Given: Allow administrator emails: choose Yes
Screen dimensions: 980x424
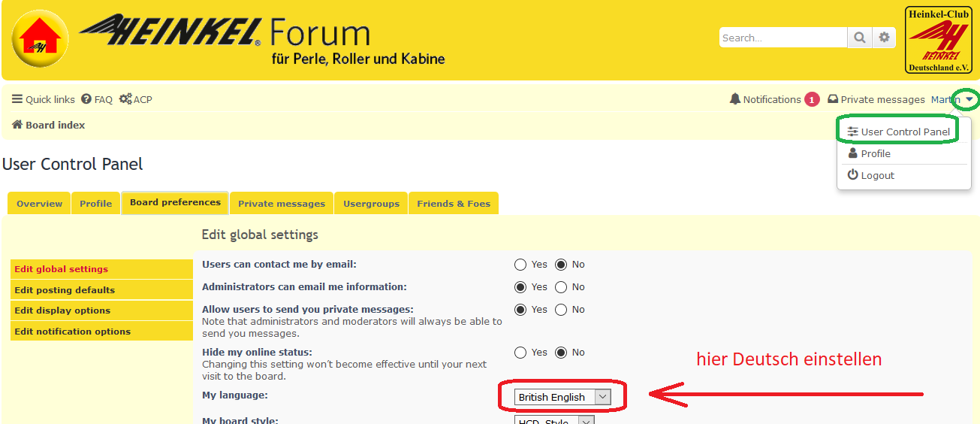Looking at the screenshot, I should 520,287.
